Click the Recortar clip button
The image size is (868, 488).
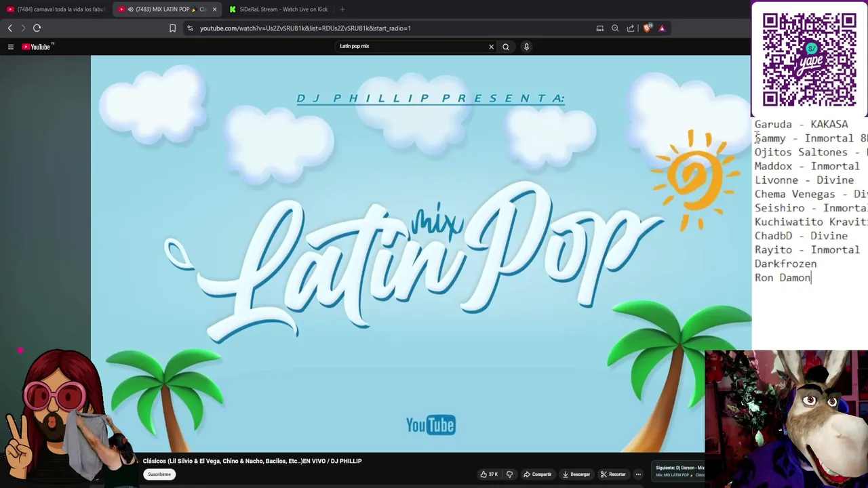click(x=613, y=474)
